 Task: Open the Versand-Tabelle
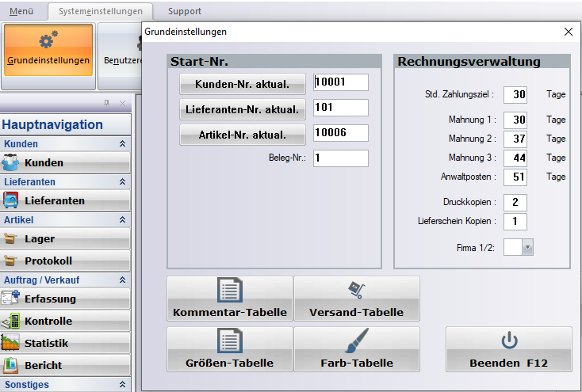(x=356, y=299)
